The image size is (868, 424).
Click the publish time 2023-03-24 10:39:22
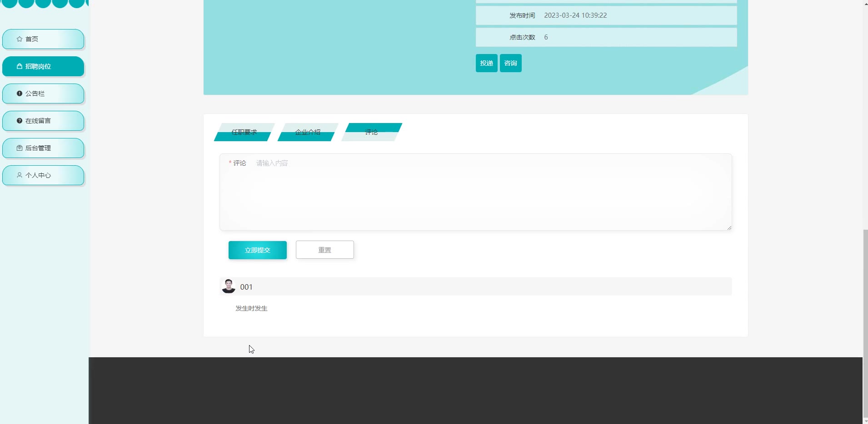click(x=575, y=15)
